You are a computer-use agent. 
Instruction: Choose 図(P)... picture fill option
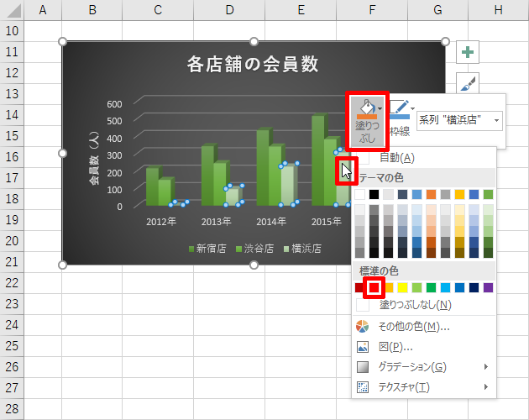point(424,347)
